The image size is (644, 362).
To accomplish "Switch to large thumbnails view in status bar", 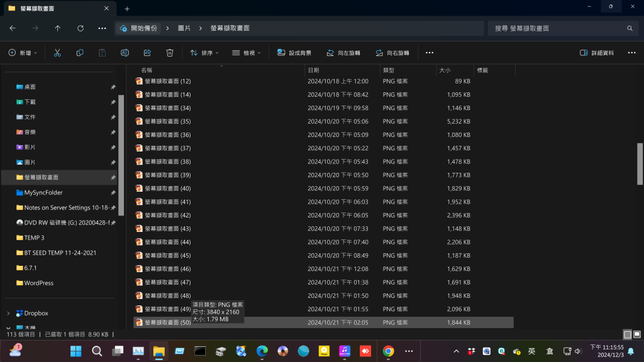I will [x=636, y=334].
